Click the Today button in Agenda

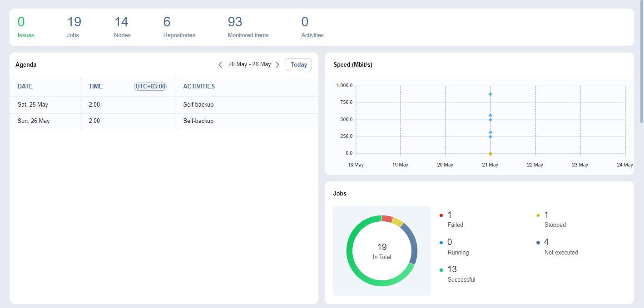pyautogui.click(x=299, y=65)
